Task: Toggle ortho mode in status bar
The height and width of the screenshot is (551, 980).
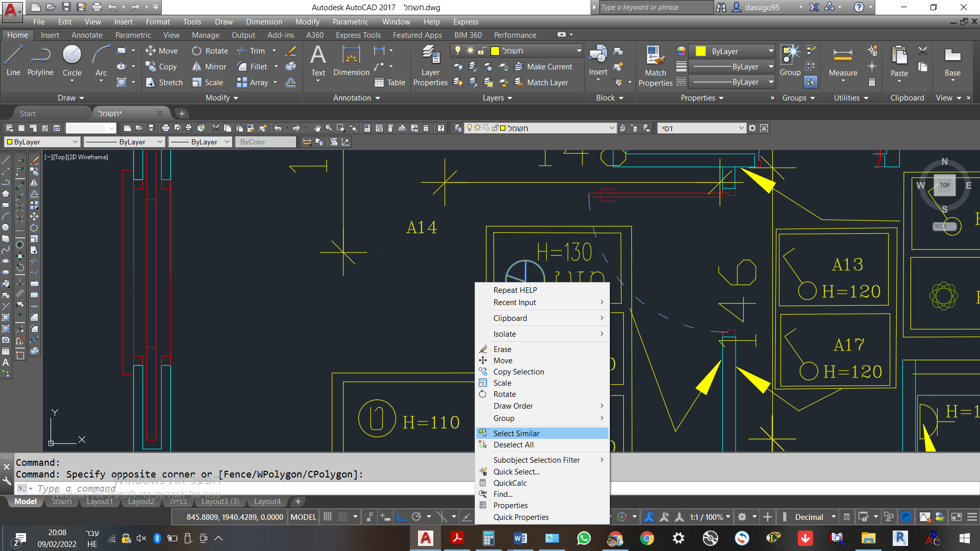Action: (401, 517)
